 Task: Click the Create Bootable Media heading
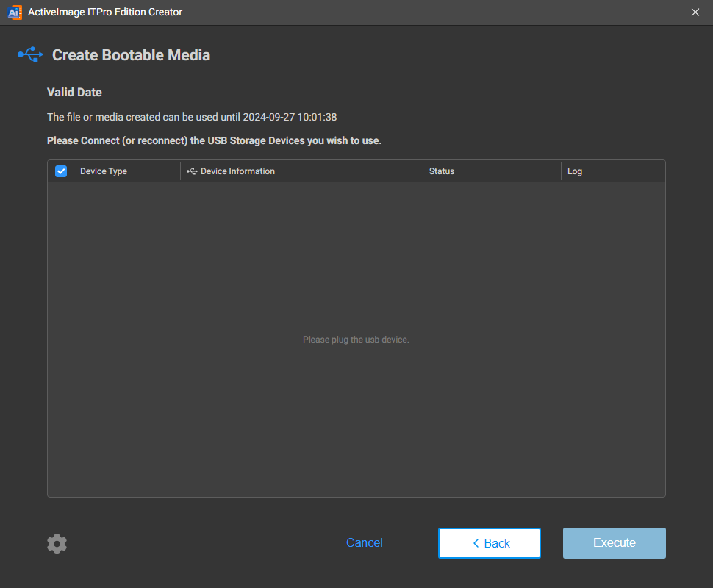[131, 55]
